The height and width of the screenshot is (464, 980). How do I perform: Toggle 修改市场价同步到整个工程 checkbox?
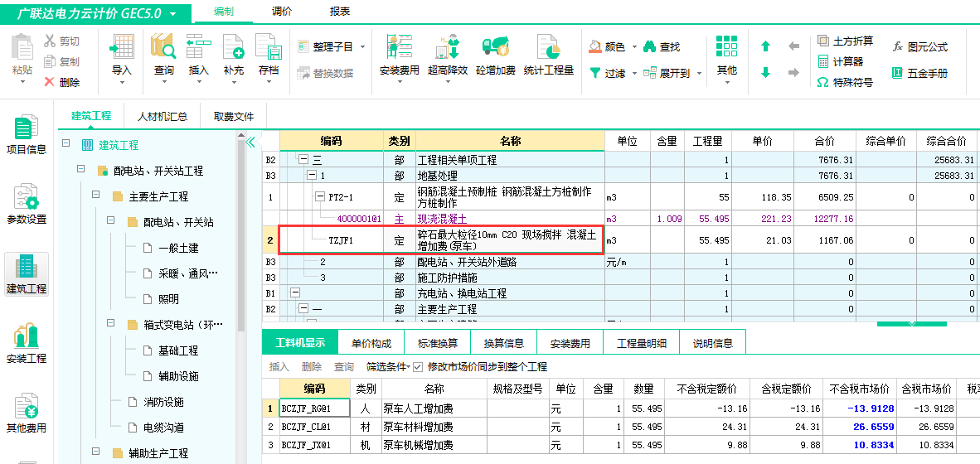pos(418,366)
